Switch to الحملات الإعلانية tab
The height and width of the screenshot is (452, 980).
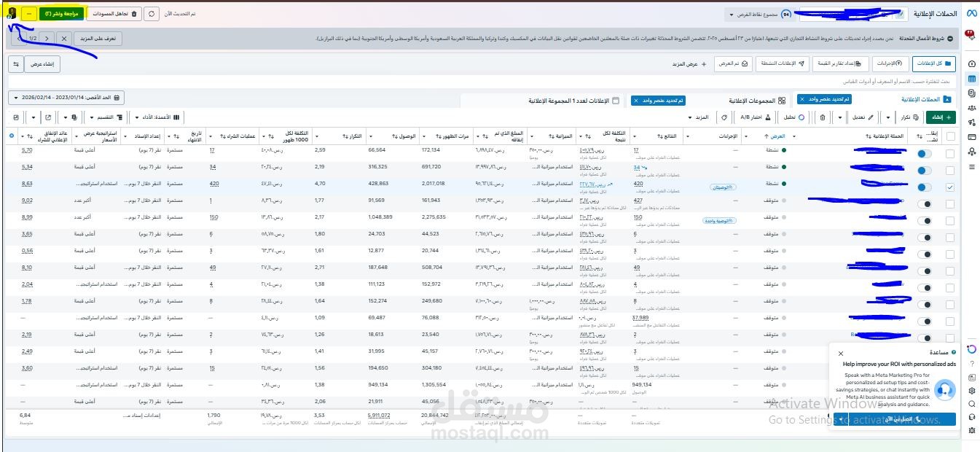click(927, 99)
